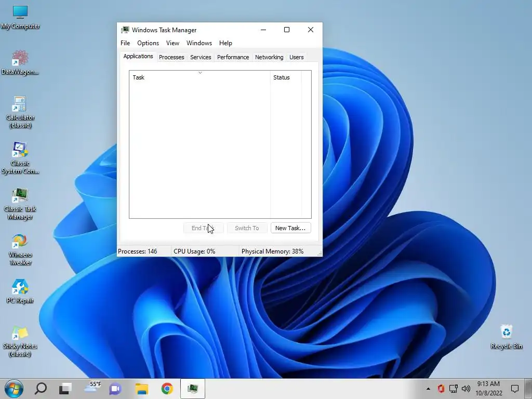Open File Explorer from the taskbar
This screenshot has width=532, height=399.
pos(141,389)
